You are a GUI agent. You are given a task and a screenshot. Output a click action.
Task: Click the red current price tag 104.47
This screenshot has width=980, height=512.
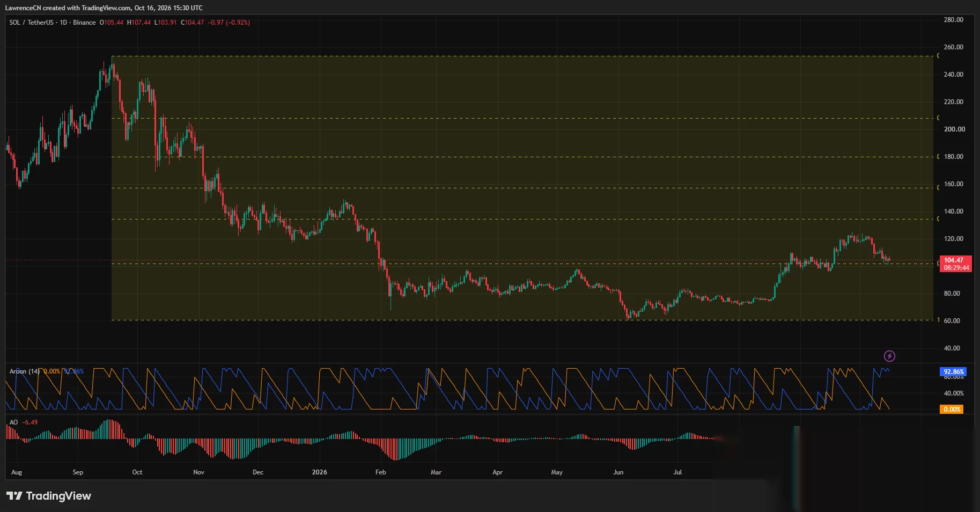coord(956,264)
